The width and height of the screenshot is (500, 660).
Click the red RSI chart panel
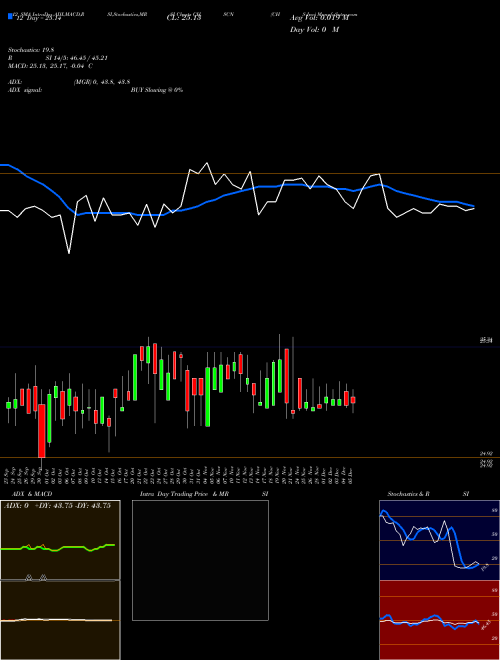point(439,620)
